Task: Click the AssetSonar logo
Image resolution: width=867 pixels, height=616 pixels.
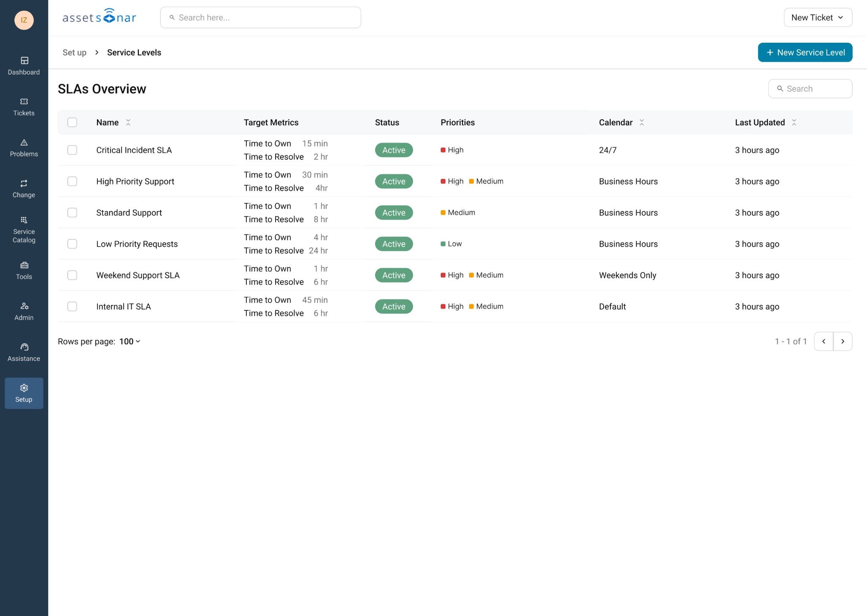Action: click(99, 16)
